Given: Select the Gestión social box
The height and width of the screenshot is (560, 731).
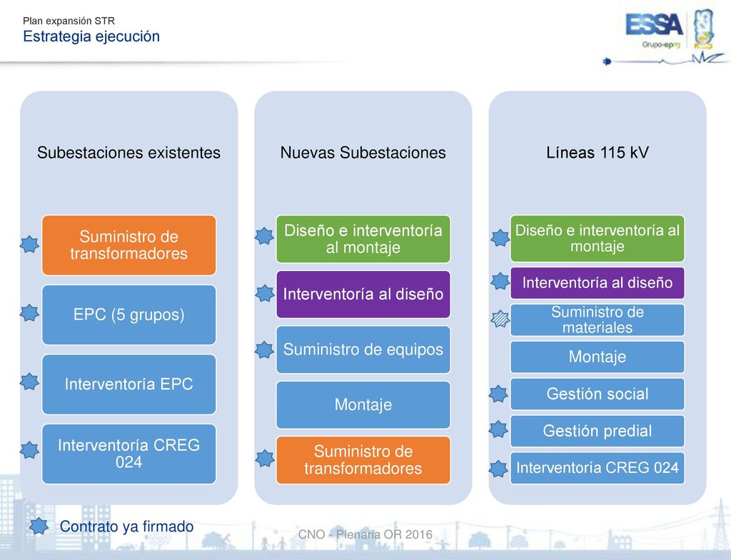Looking at the screenshot, I should point(598,394).
